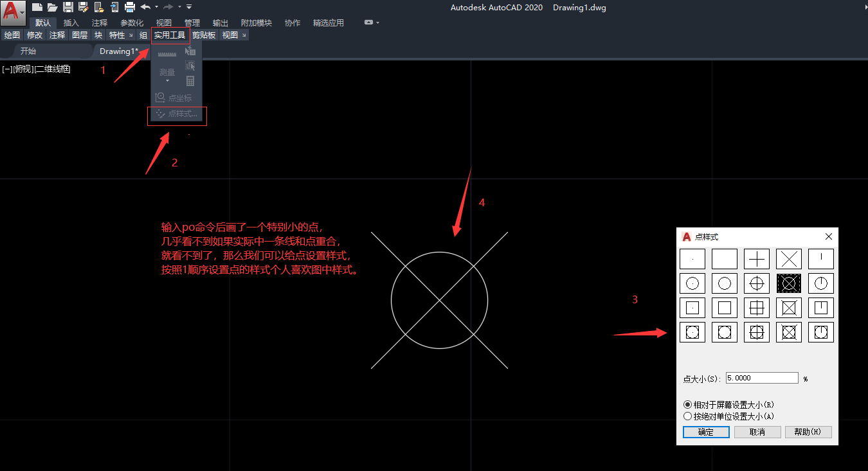Click the 二维线框 visual style label
The width and height of the screenshot is (868, 471).
tap(52, 69)
